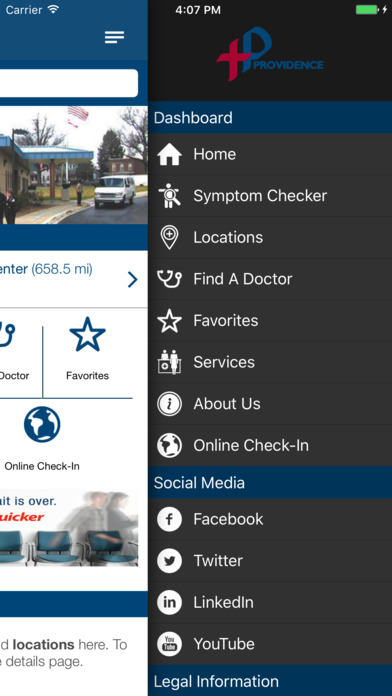The height and width of the screenshot is (696, 392).
Task: Click the YouTube logo icon
Action: [x=169, y=644]
